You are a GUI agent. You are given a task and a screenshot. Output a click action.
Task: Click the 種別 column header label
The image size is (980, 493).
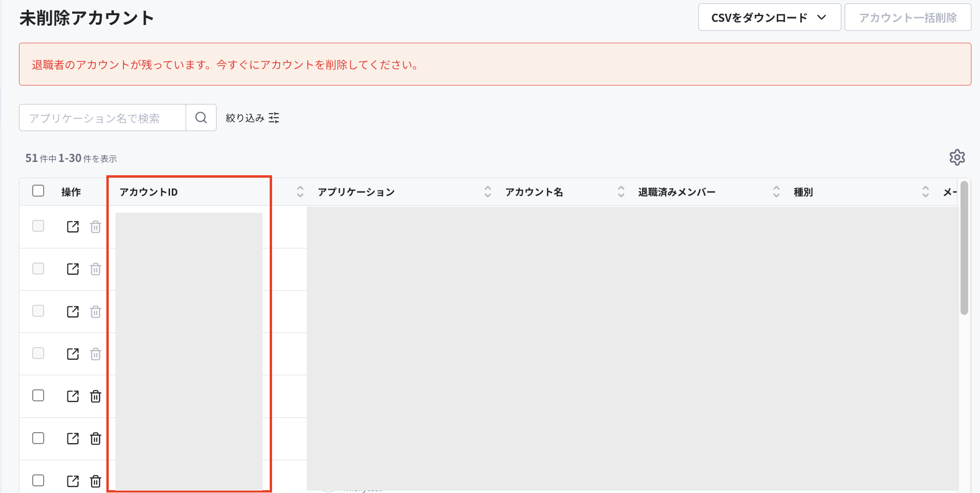[x=803, y=192]
